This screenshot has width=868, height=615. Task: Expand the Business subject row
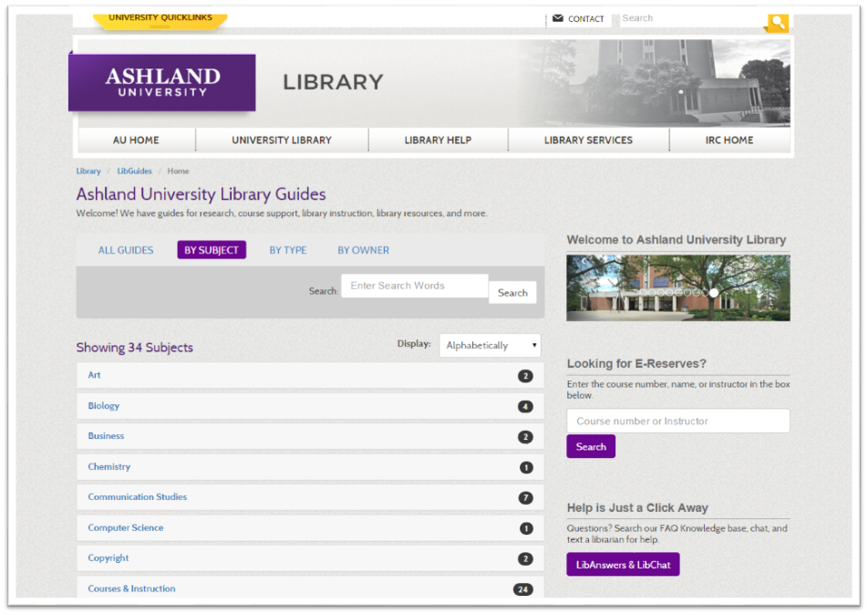310,436
